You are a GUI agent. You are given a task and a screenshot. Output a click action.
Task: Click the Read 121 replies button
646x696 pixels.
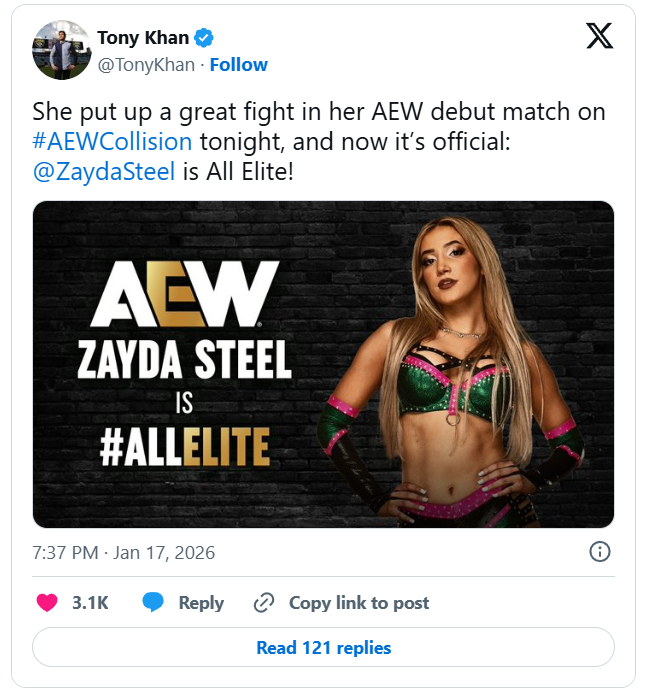coord(323,648)
